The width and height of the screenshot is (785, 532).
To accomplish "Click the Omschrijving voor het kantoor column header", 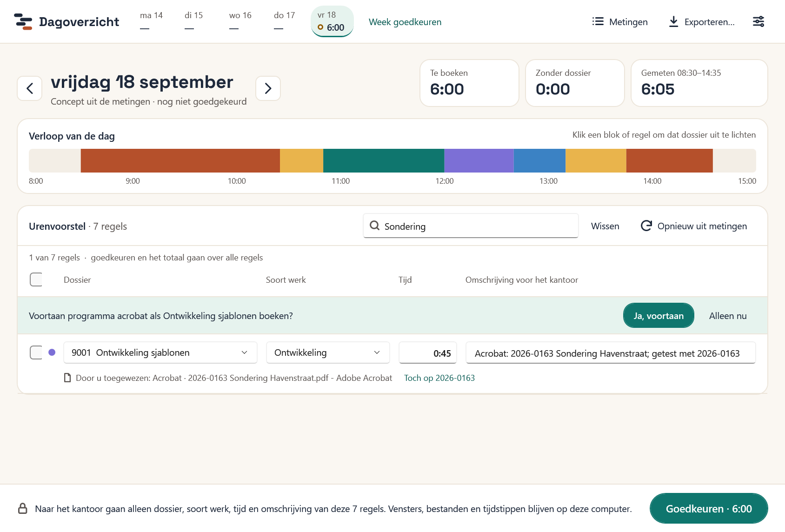I will click(x=522, y=279).
